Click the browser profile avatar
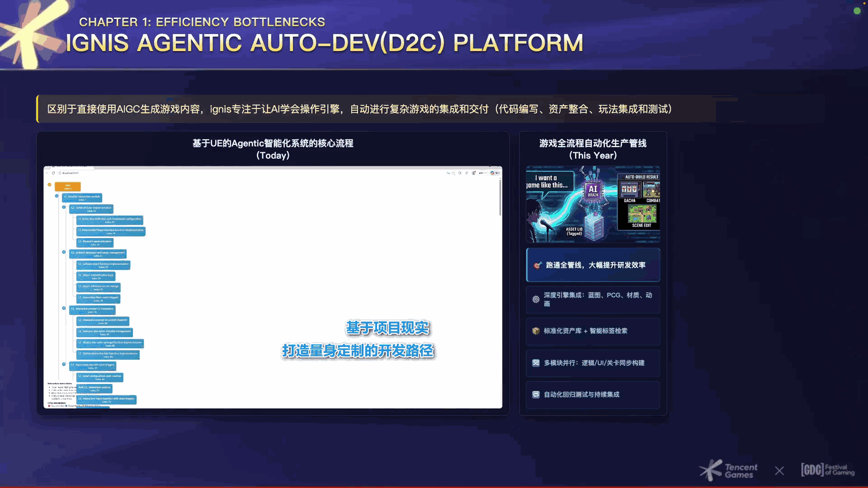 pyautogui.click(x=474, y=173)
